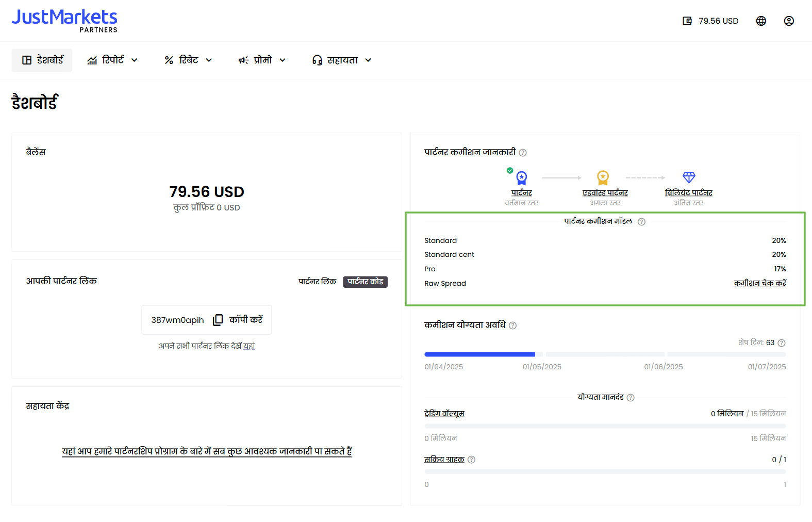Image resolution: width=812 pixels, height=522 pixels.
Task: Click कमीशन चेक करें link
Action: tap(760, 283)
